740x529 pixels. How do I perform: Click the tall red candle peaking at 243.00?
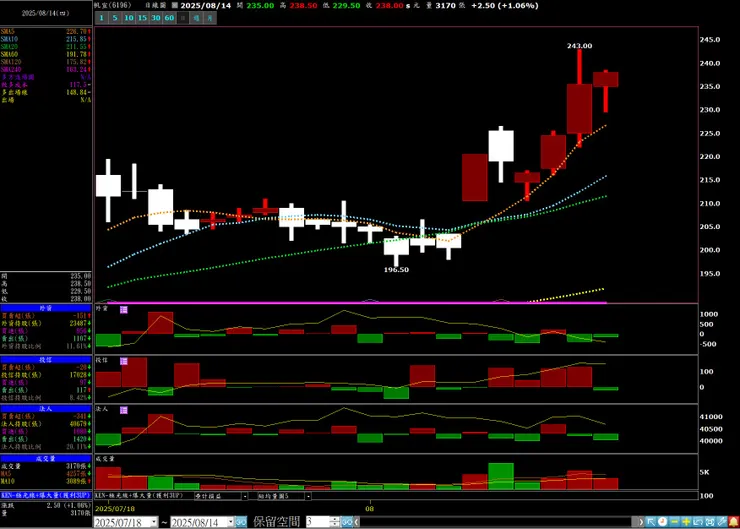click(x=580, y=109)
